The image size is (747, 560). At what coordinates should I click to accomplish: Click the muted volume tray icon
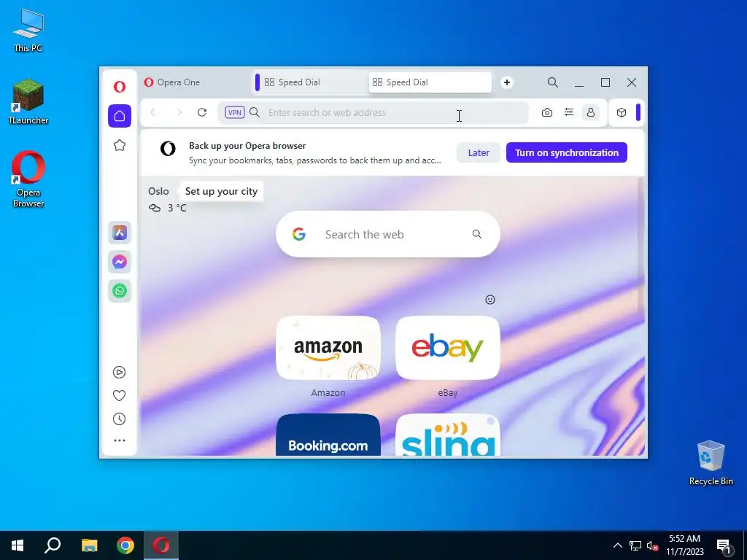[652, 545]
